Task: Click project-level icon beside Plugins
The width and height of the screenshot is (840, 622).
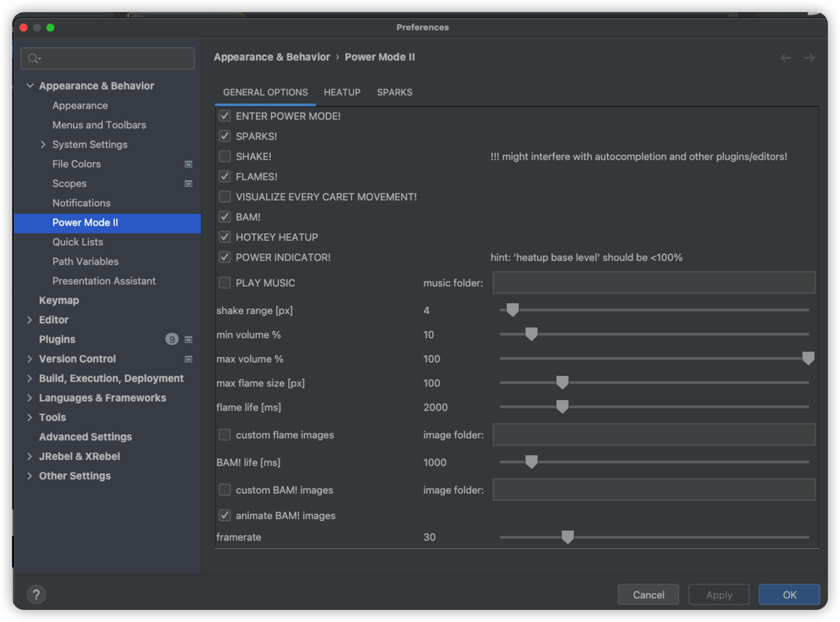Action: pos(188,340)
